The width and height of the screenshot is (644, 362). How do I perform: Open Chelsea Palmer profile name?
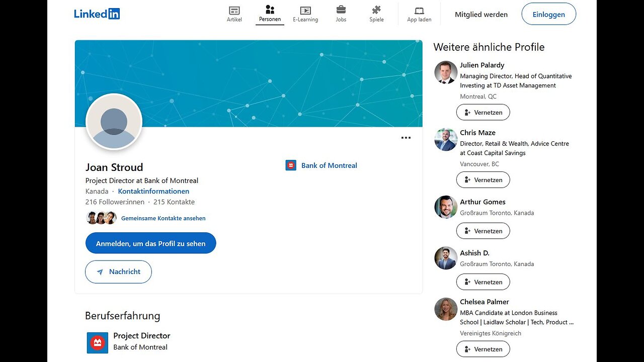tap(485, 302)
